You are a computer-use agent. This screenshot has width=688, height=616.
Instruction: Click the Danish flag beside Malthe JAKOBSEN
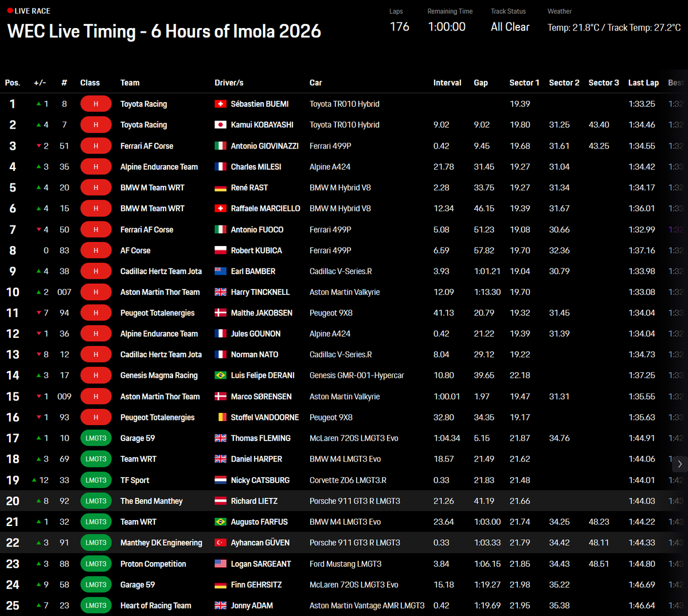pyautogui.click(x=220, y=313)
